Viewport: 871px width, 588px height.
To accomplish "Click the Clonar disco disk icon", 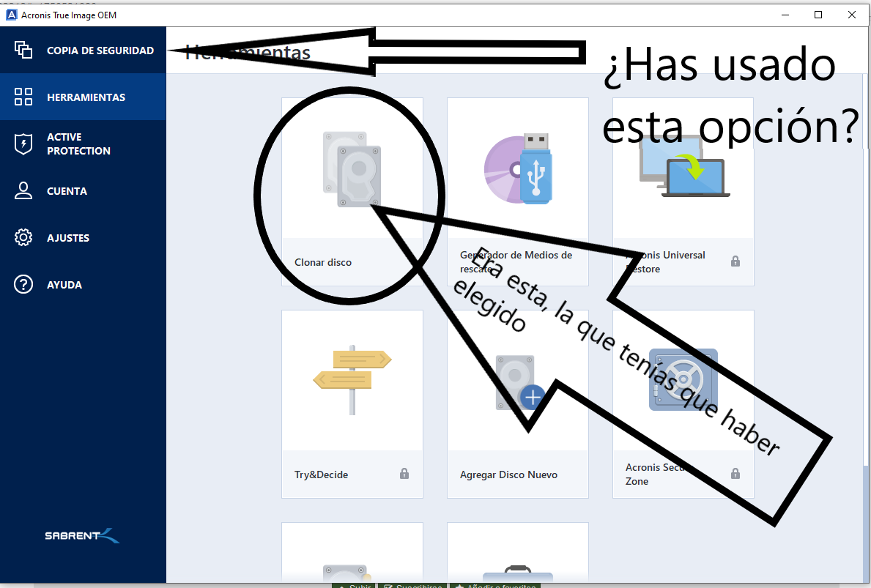I will point(352,169).
